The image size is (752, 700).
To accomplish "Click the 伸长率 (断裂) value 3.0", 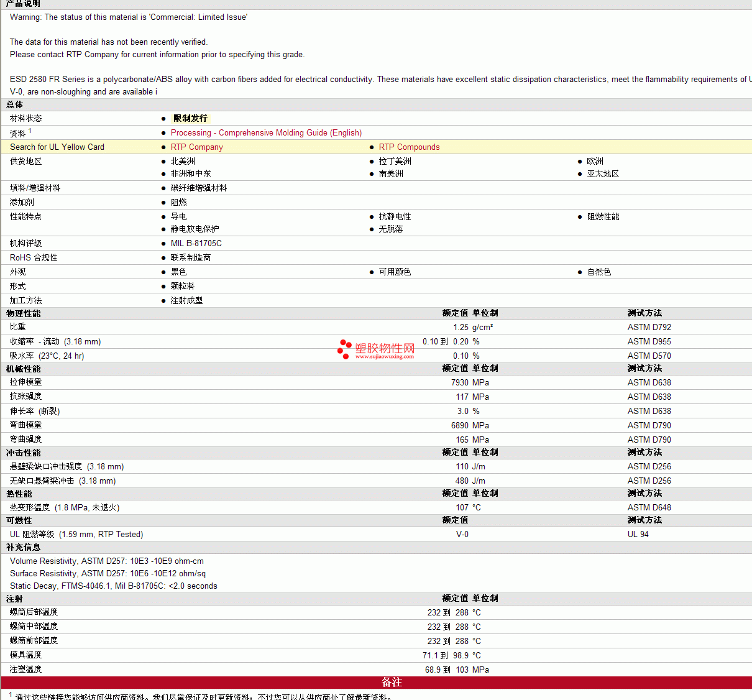I will pos(463,411).
